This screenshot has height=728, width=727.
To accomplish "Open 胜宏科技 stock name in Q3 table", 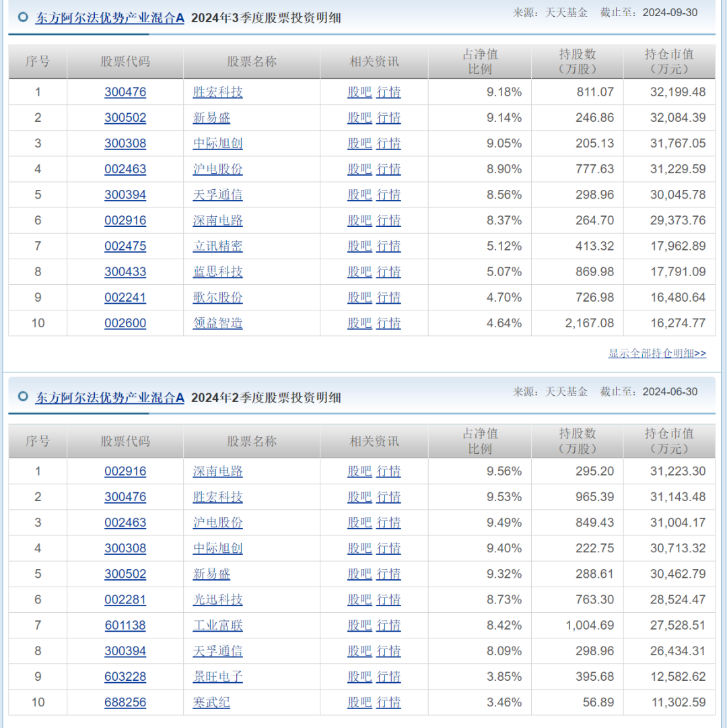I will click(217, 92).
